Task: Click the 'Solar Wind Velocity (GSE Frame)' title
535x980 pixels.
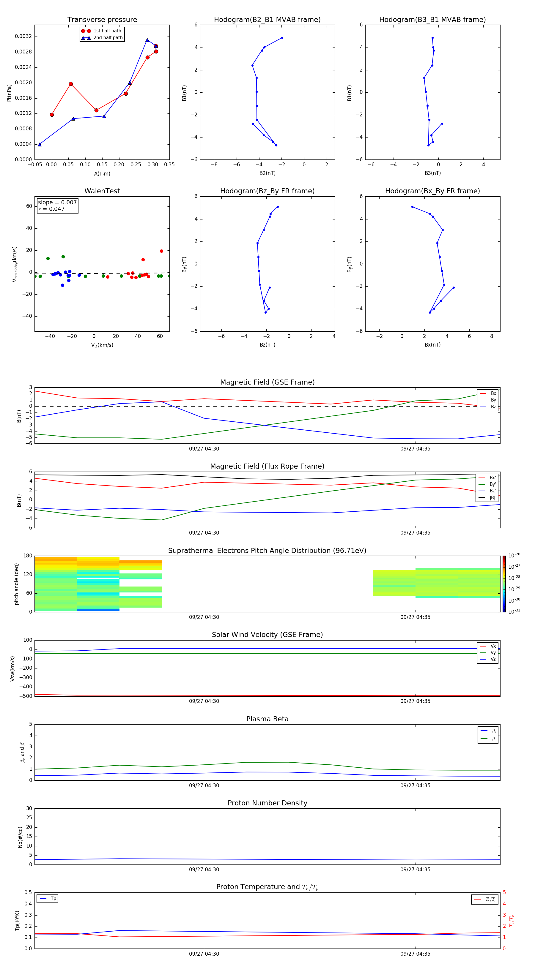Action: [x=267, y=635]
